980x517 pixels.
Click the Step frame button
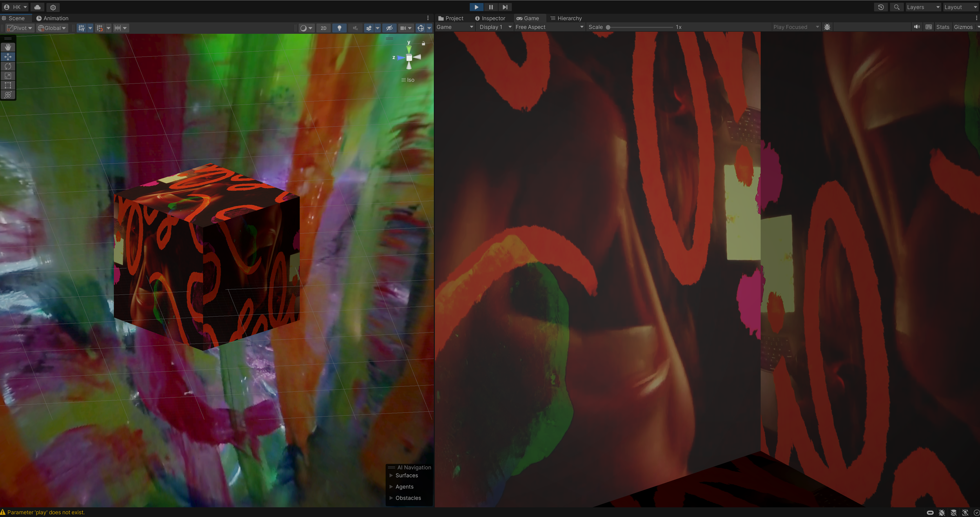pos(505,7)
